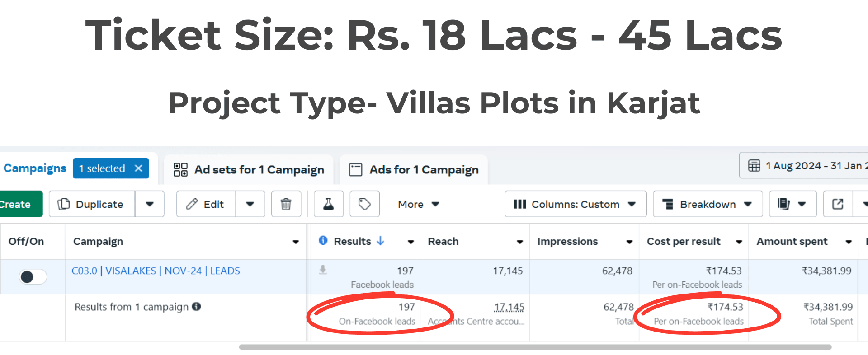Click the tag label icon

click(x=364, y=204)
